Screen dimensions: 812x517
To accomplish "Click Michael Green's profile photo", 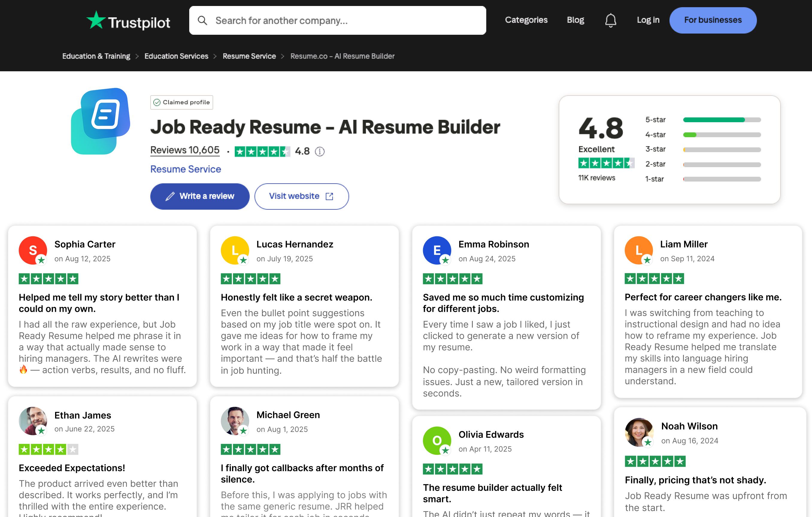I will [x=235, y=421].
